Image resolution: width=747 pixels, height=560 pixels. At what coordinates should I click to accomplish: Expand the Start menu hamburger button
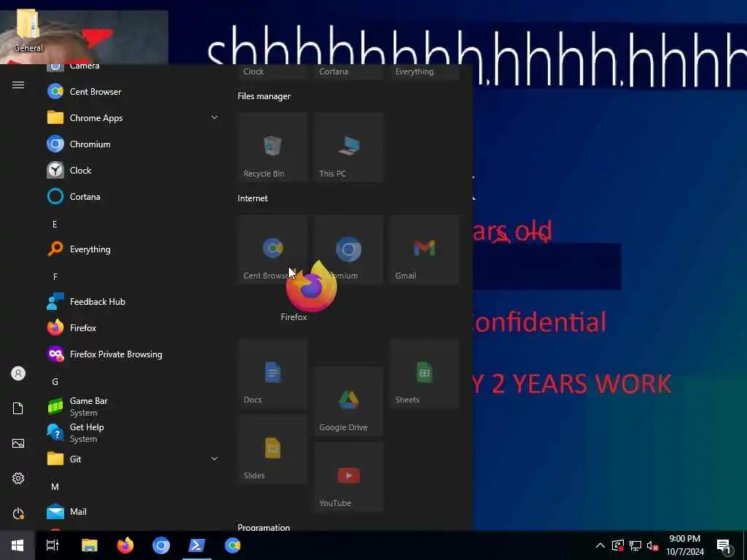pyautogui.click(x=18, y=85)
